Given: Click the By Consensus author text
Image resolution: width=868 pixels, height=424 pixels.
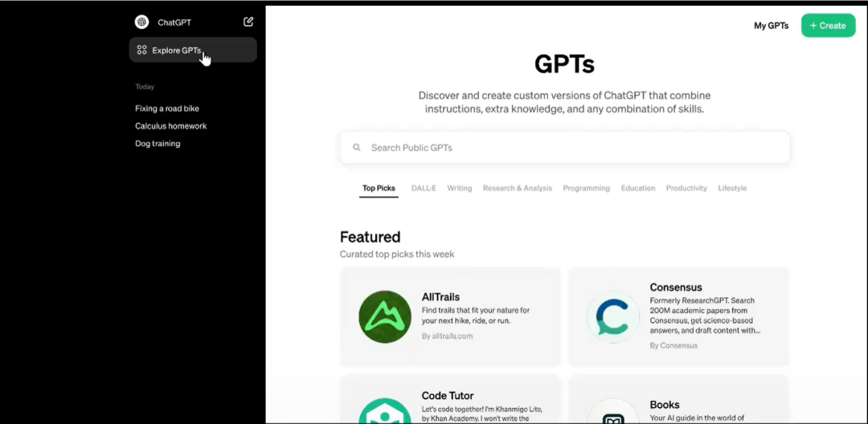Looking at the screenshot, I should pos(674,345).
